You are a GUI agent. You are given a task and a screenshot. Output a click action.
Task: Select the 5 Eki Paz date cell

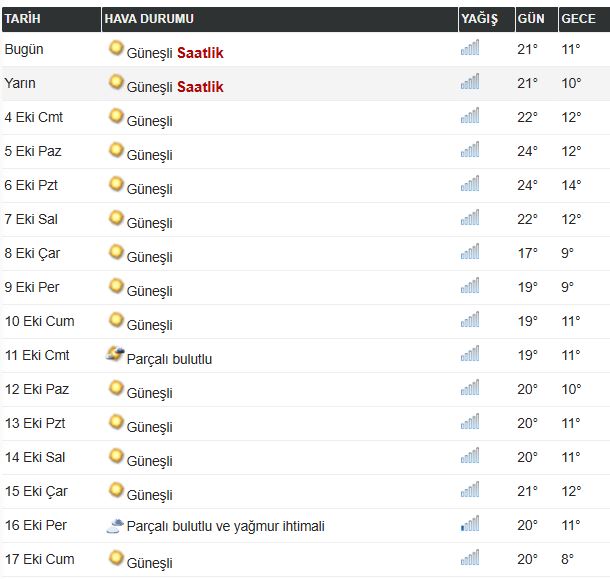[x=33, y=151]
